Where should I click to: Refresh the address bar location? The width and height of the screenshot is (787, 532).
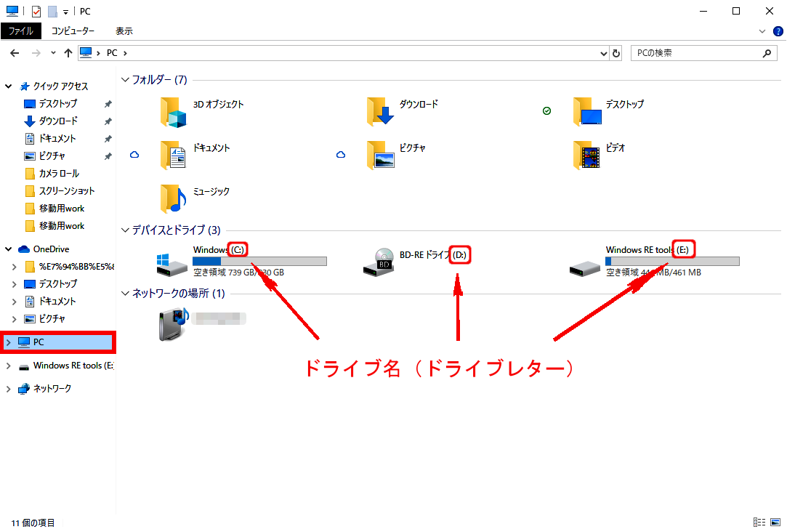point(616,53)
